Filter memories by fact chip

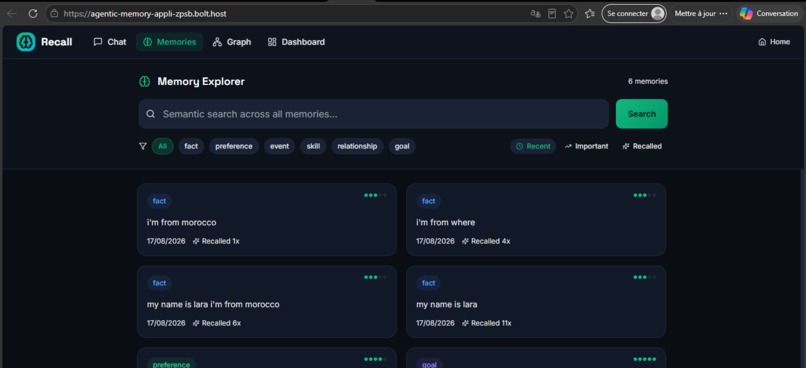point(191,146)
